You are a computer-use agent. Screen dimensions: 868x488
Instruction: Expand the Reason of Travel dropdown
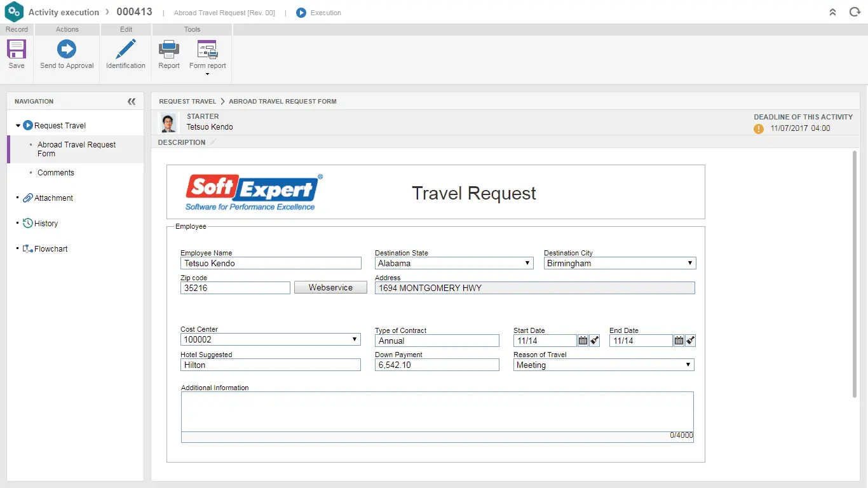click(688, 365)
